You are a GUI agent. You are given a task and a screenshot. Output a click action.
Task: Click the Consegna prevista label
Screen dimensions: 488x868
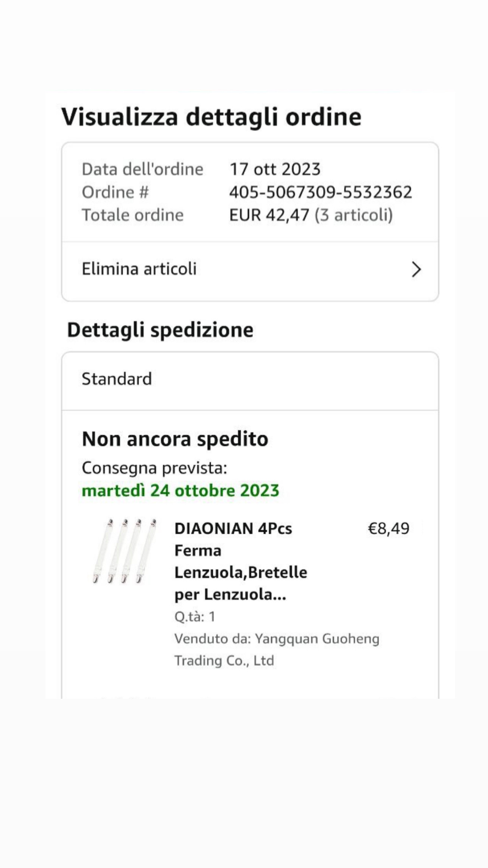click(154, 468)
